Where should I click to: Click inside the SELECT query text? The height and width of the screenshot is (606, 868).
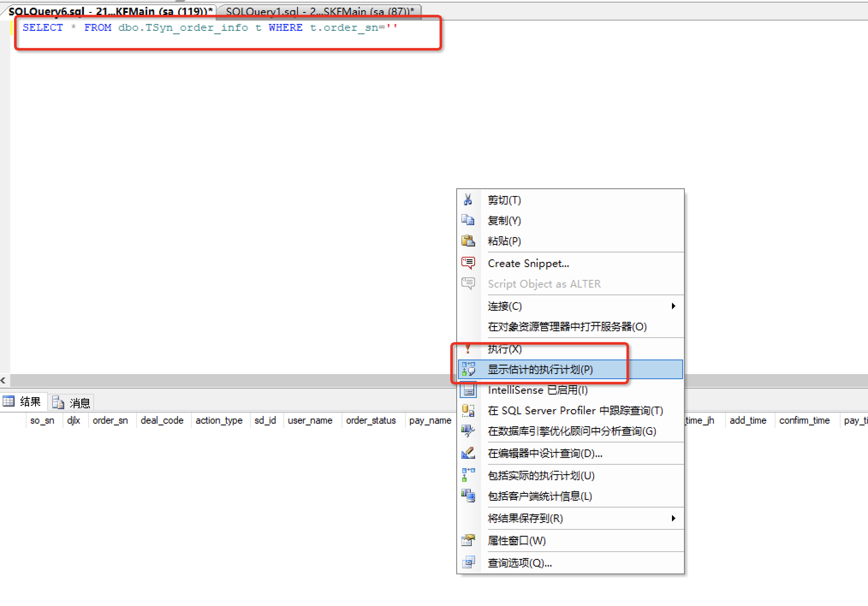tap(210, 28)
